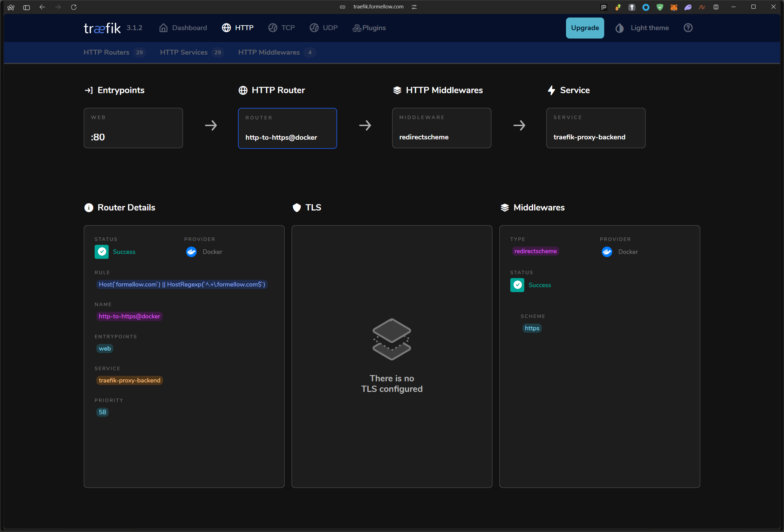Open the traefik-proxy-backend service card
The height and width of the screenshot is (532, 784).
(x=596, y=128)
